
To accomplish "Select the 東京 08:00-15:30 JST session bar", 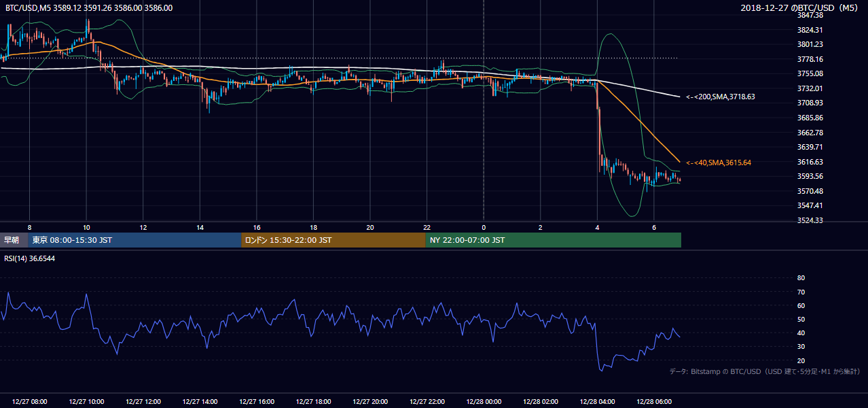I will (134, 240).
